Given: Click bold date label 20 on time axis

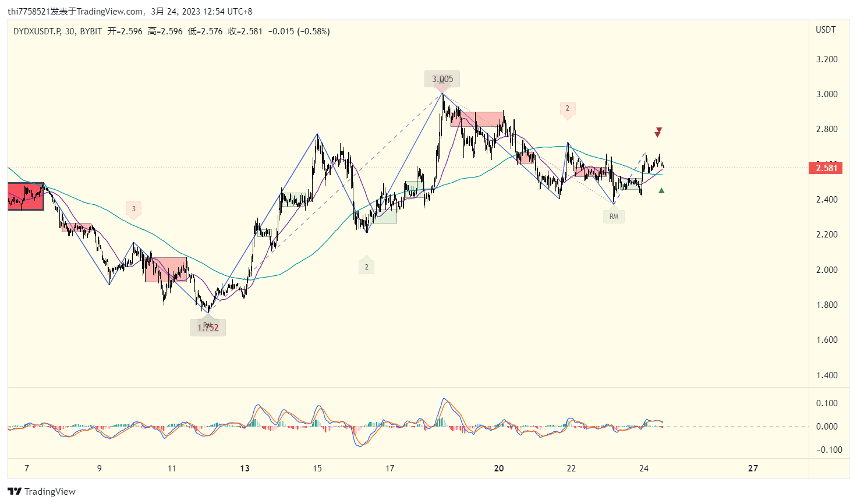Looking at the screenshot, I should point(499,468).
